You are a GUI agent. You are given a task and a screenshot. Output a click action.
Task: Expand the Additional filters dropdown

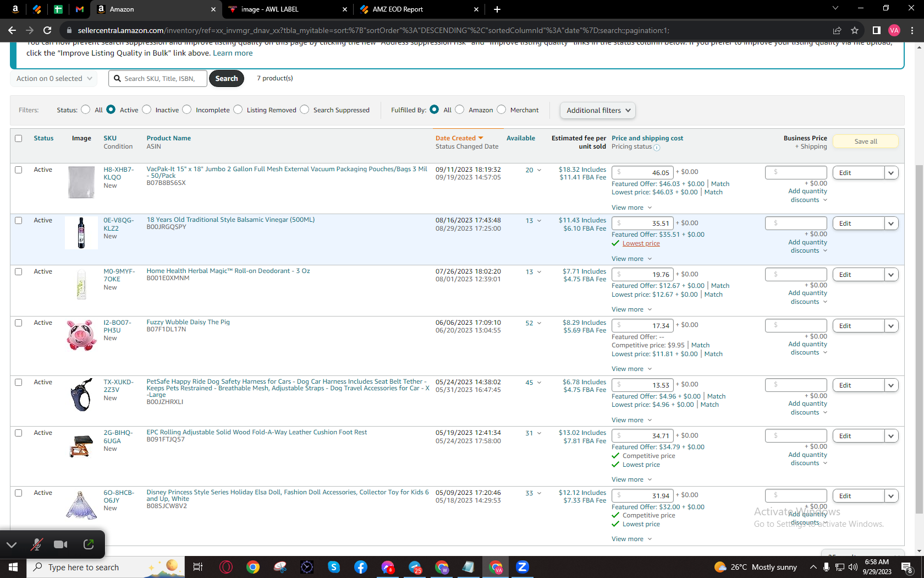coord(598,110)
